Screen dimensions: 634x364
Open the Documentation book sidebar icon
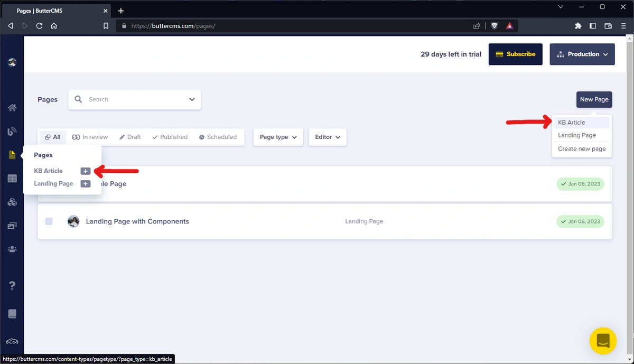[12, 314]
